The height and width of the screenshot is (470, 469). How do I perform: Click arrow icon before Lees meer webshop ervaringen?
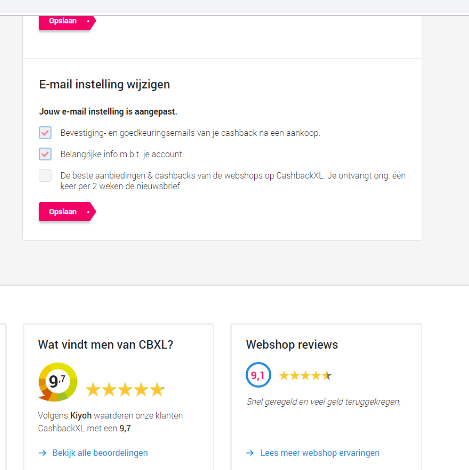[x=250, y=453]
